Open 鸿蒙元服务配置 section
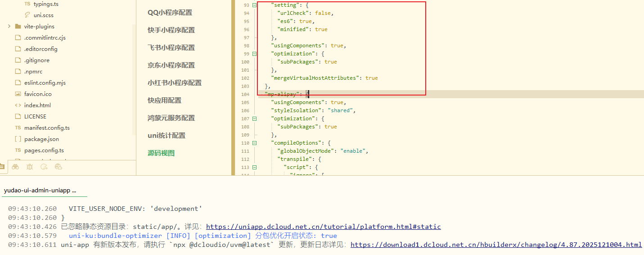 (171, 118)
